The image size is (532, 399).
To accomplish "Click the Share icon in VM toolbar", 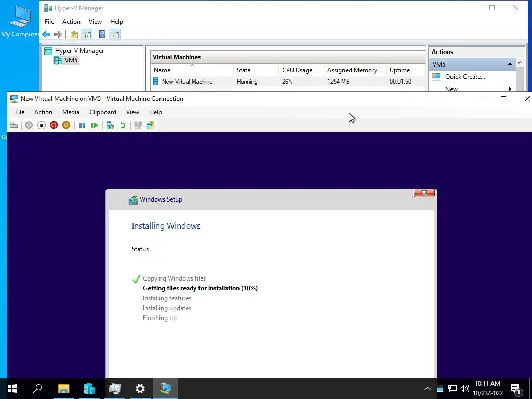I will (x=150, y=125).
